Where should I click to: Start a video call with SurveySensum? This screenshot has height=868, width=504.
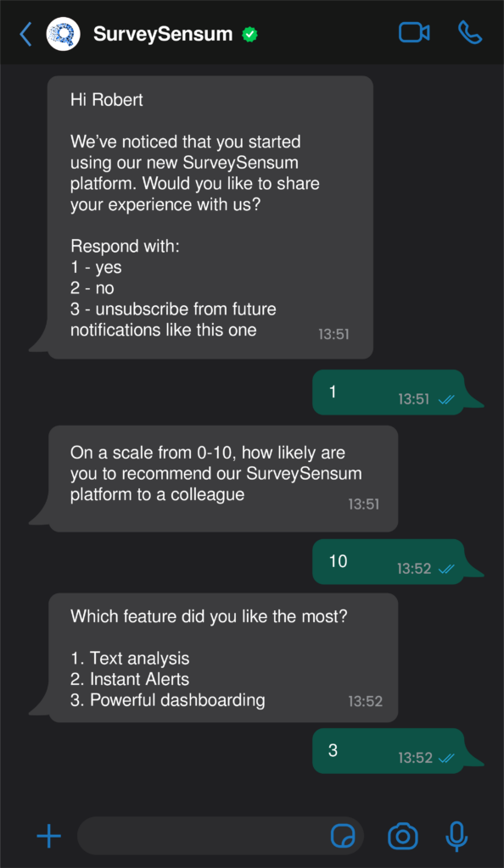(x=413, y=31)
